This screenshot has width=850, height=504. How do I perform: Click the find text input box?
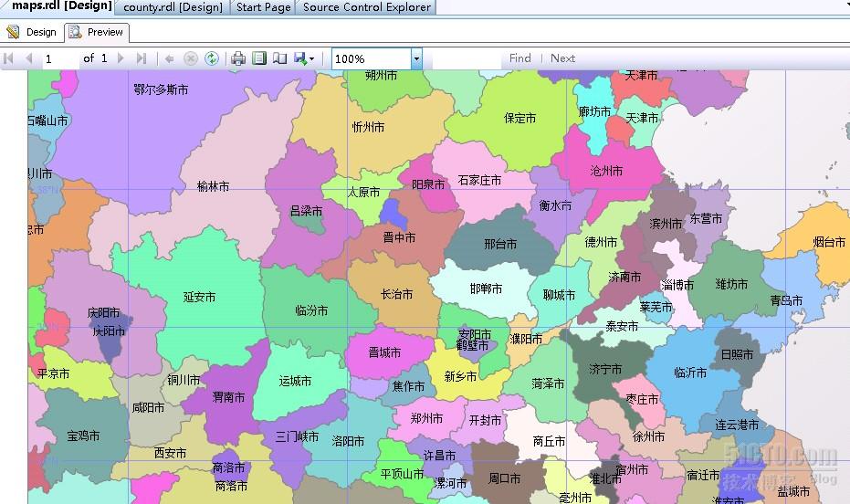(x=467, y=58)
